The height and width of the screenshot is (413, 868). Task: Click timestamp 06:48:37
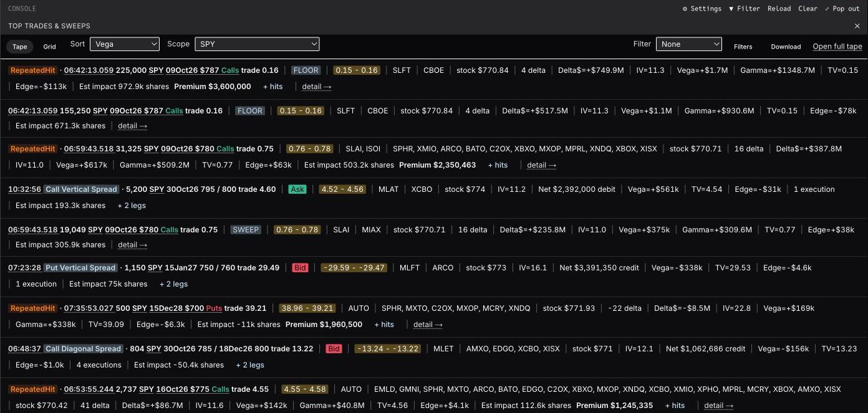[x=24, y=349]
